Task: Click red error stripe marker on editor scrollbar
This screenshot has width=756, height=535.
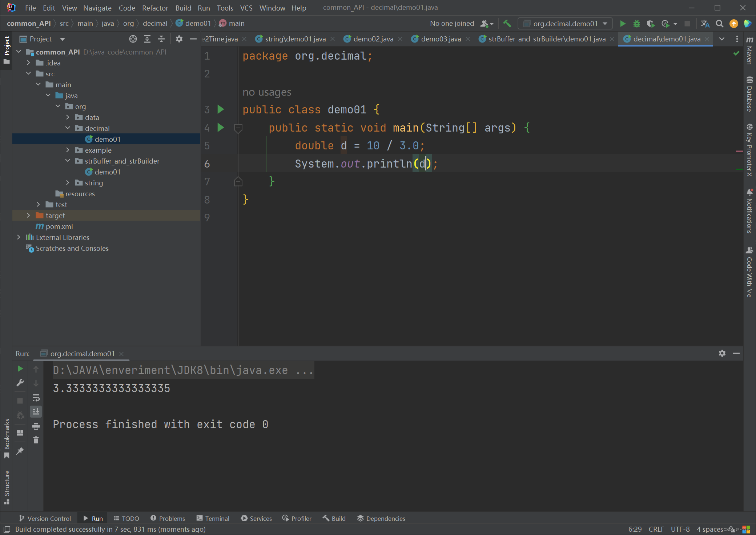Action: pyautogui.click(x=739, y=151)
